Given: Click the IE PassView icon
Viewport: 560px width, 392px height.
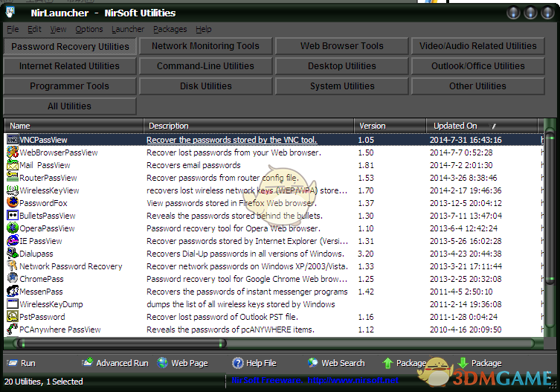Looking at the screenshot, I should pos(13,241).
